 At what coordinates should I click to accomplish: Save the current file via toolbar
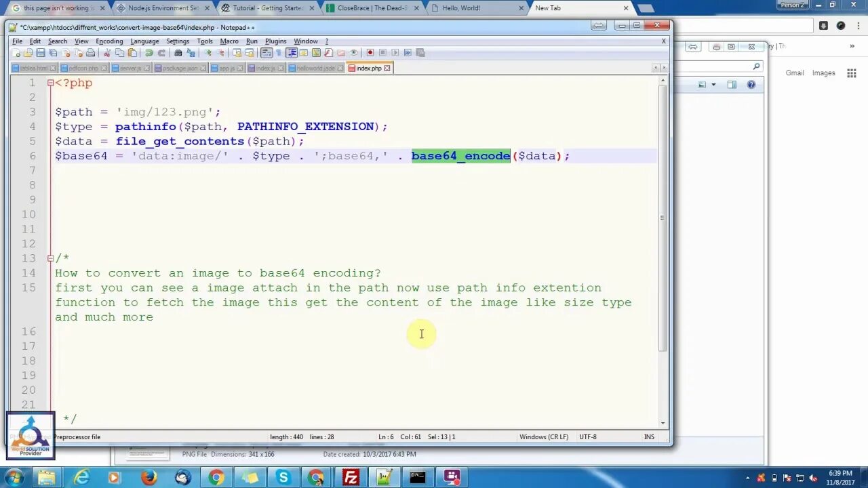40,53
